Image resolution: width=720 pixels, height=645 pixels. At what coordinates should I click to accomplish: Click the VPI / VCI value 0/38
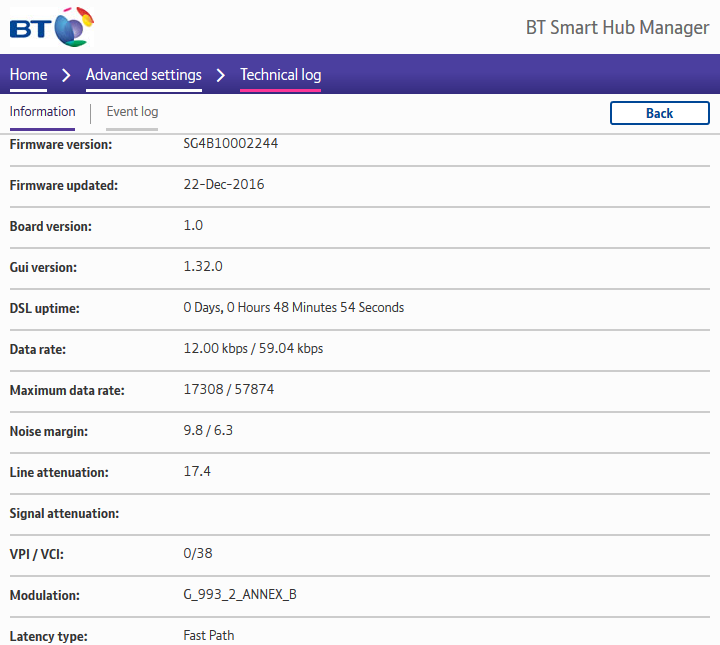point(198,553)
